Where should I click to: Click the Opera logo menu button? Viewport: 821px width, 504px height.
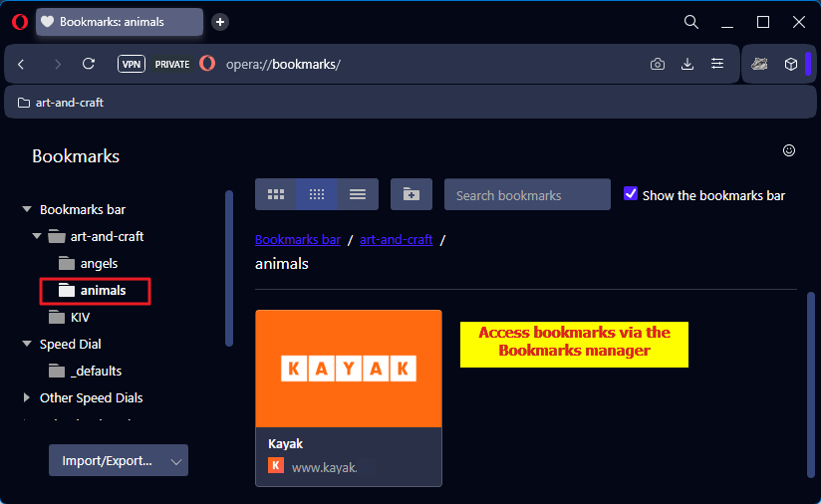20,22
